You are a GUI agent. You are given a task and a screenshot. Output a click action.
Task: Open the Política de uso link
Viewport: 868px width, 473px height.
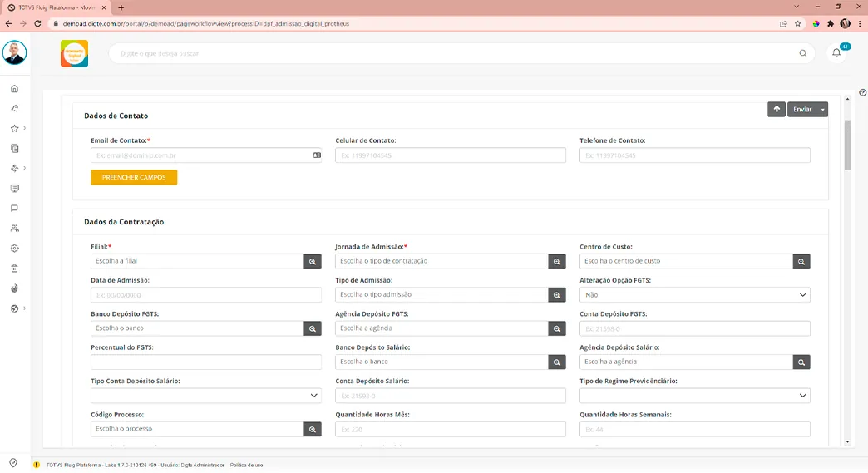[x=246, y=465]
